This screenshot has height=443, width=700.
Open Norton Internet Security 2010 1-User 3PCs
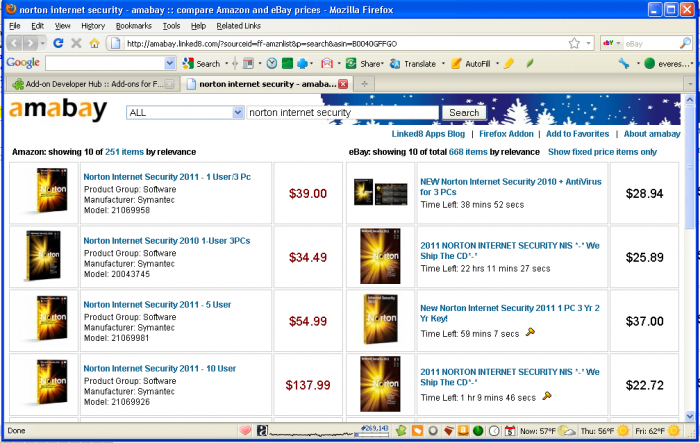click(x=167, y=241)
